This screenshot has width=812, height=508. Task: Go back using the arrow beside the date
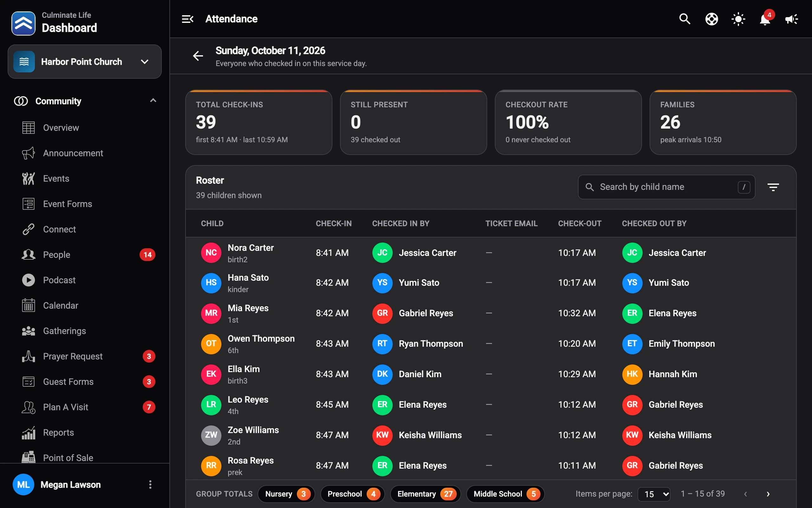(198, 56)
